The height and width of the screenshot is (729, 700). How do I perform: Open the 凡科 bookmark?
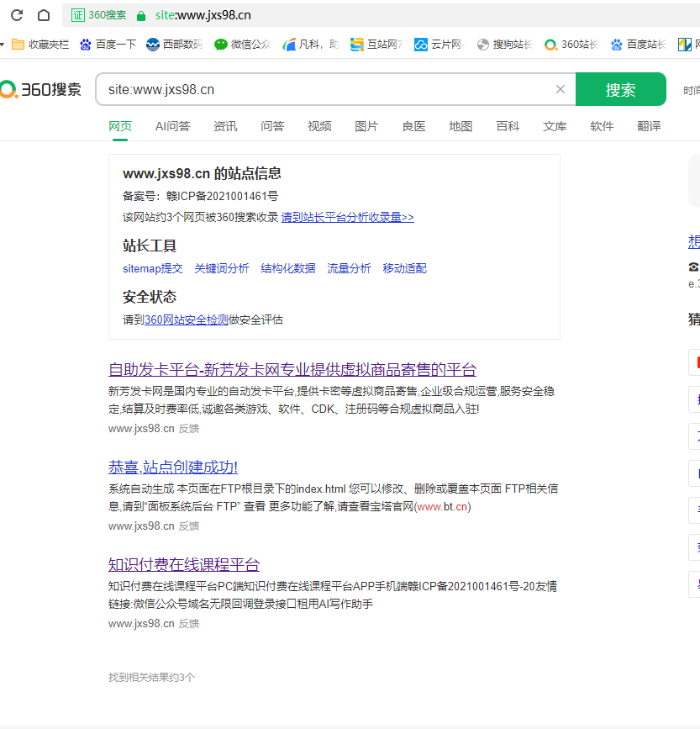click(310, 45)
